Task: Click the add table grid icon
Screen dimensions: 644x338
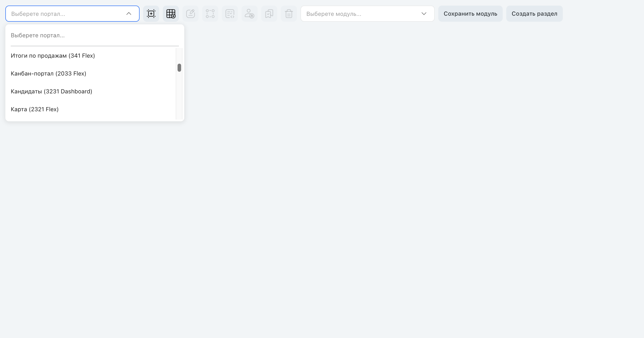Action: click(x=171, y=13)
